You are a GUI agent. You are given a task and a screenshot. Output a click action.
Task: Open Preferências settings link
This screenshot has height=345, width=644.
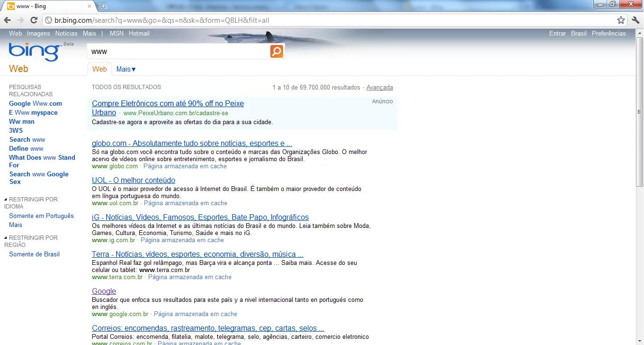pyautogui.click(x=609, y=34)
